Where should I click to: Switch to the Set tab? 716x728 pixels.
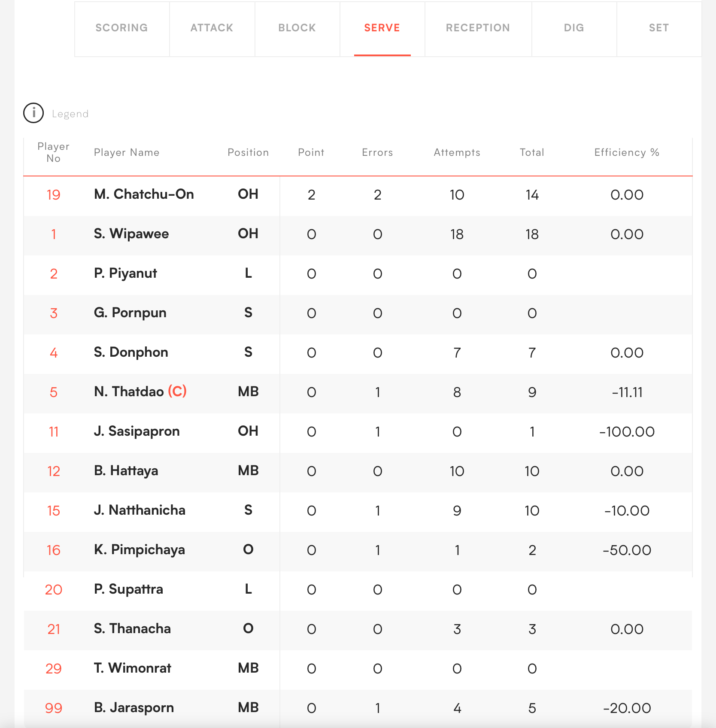[658, 28]
